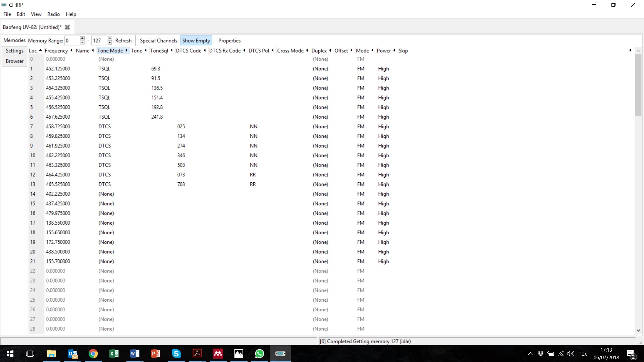Open Adobe Acrobat from the taskbar
Image resolution: width=644 pixels, height=362 pixels.
click(197, 354)
